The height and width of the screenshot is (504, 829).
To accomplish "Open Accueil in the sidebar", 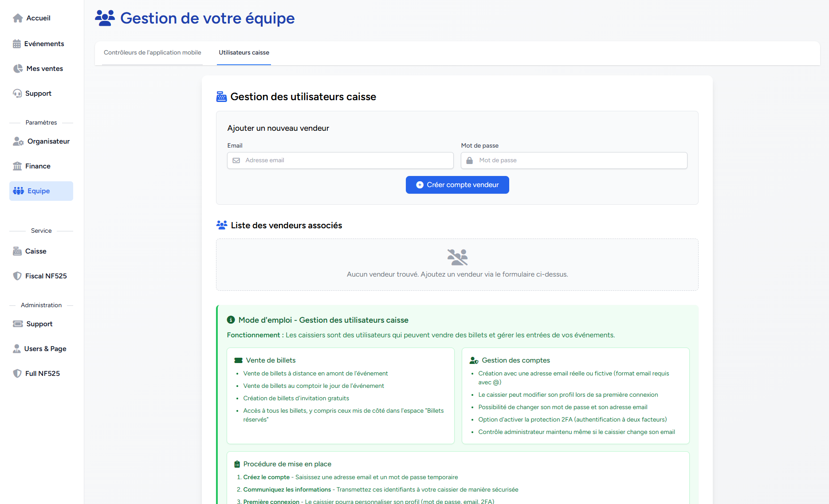I will point(41,18).
